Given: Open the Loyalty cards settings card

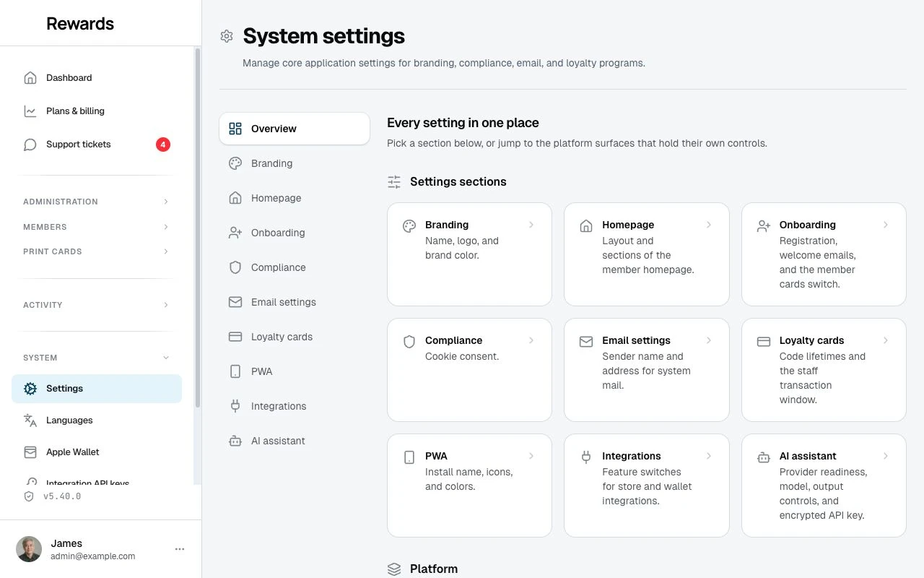Looking at the screenshot, I should click(x=824, y=370).
